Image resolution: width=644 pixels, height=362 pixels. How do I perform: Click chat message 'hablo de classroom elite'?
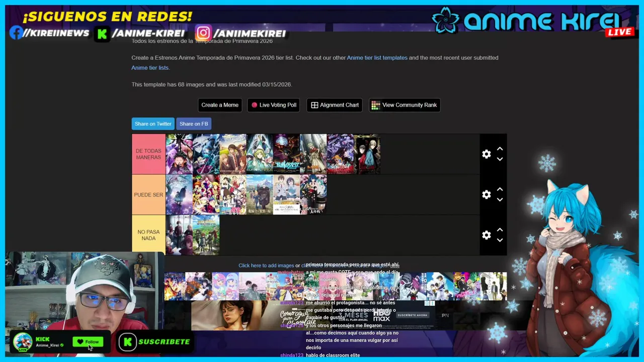click(x=333, y=355)
